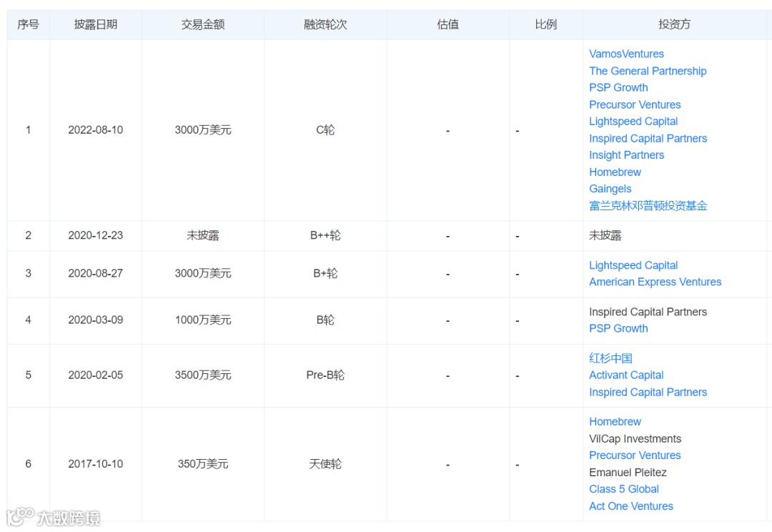Open Act One Ventures link
Image resolution: width=772 pixels, height=532 pixels.
[x=630, y=506]
